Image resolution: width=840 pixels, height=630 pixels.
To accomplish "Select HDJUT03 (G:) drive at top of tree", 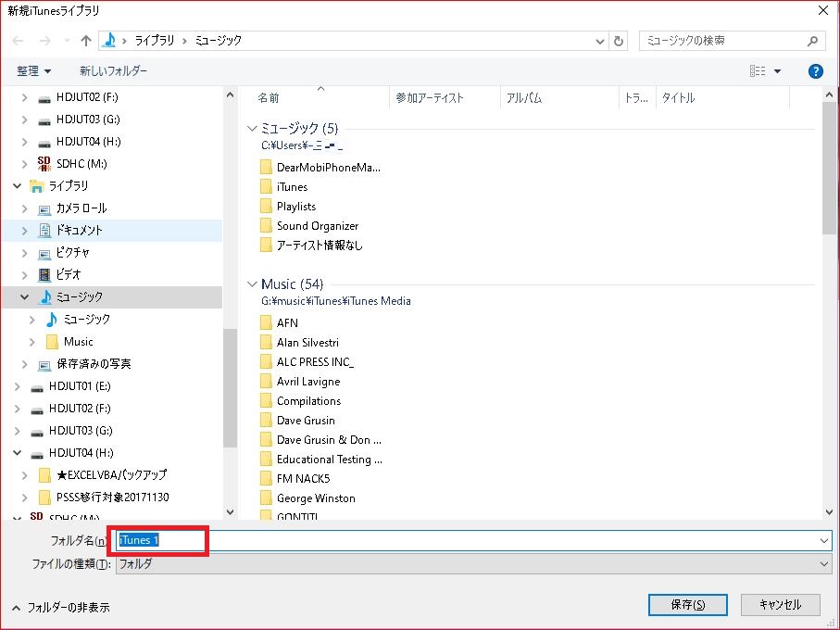I will coord(88,120).
